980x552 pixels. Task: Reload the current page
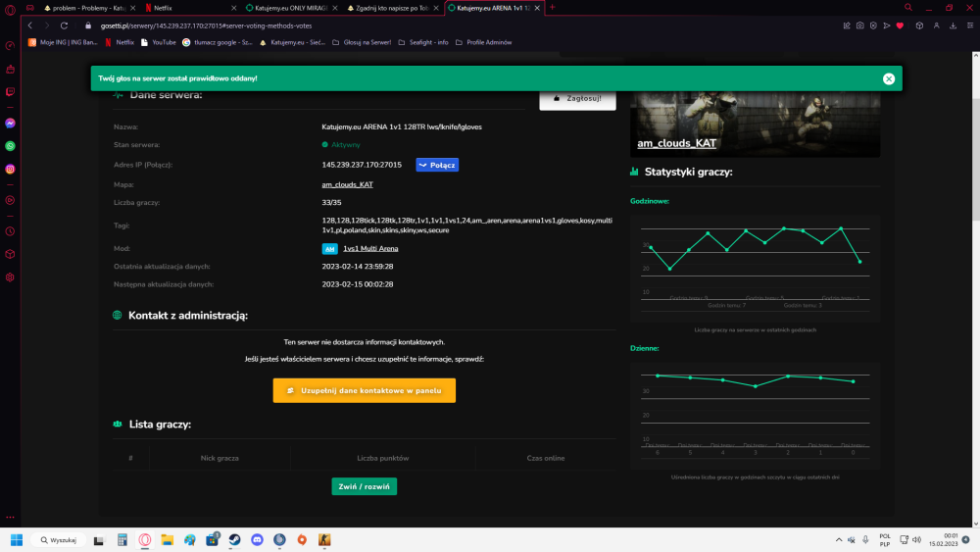click(x=64, y=25)
